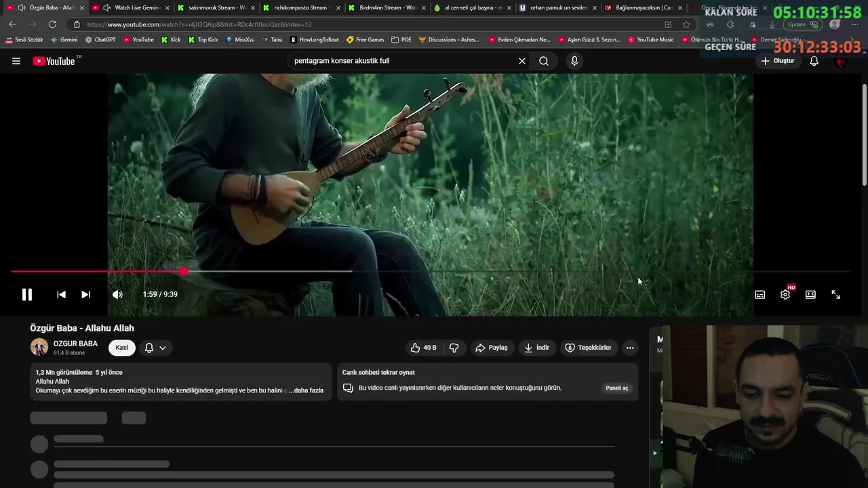Viewport: 868px width, 488px height.
Task: Open Evden Çıkmadan Ne... bookmark
Action: [519, 40]
